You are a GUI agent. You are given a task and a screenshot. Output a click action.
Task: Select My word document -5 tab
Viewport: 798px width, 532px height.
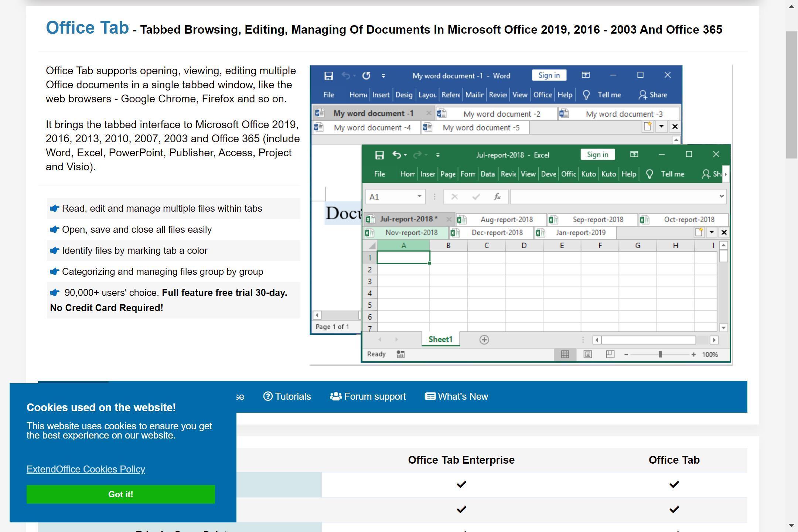pos(475,127)
